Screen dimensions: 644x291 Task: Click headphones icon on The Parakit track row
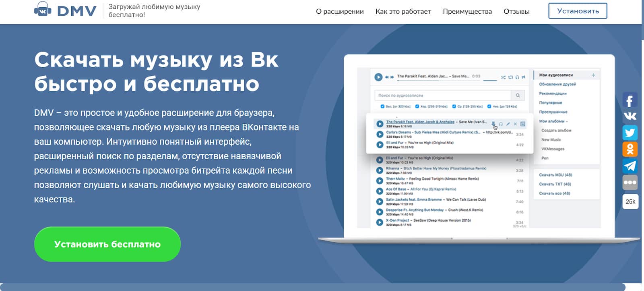501,124
